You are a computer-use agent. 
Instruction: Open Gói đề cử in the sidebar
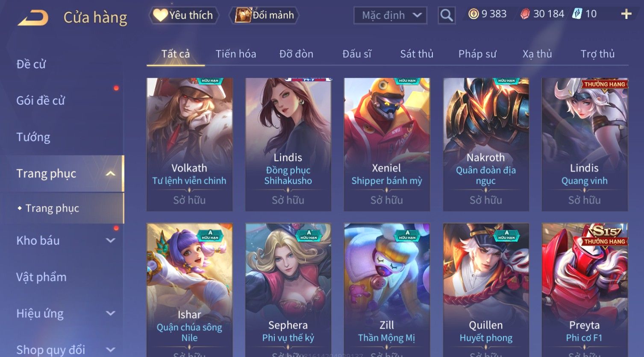pos(41,101)
